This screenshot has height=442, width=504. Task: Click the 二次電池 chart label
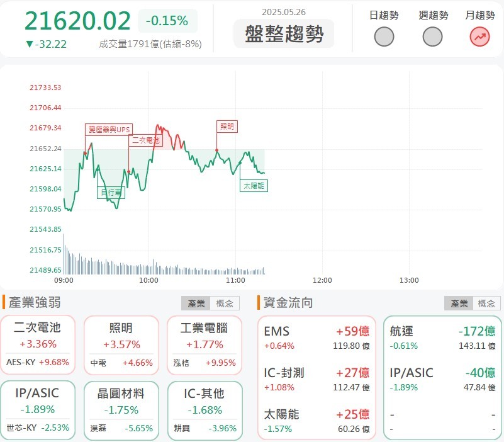(145, 140)
